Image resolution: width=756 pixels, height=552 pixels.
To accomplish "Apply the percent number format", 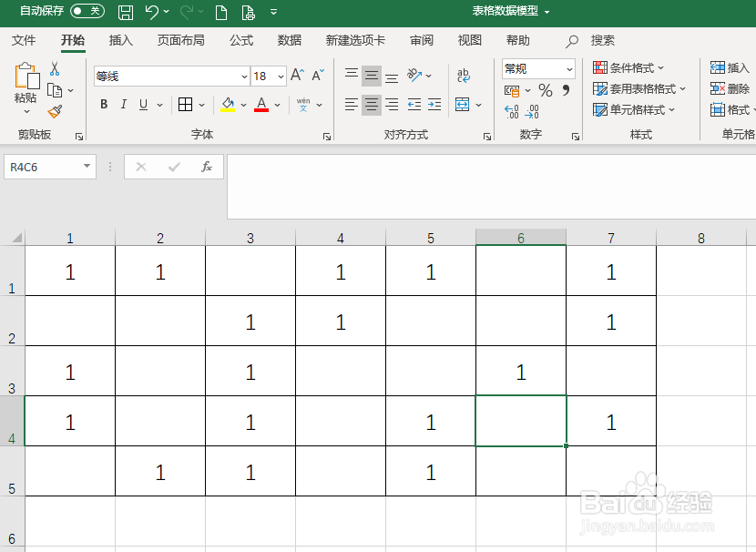I will (544, 88).
